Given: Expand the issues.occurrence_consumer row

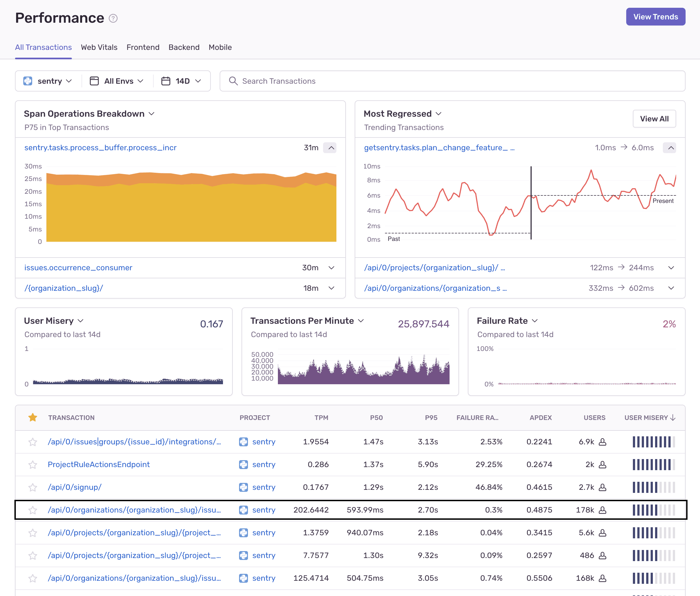Looking at the screenshot, I should [x=331, y=268].
